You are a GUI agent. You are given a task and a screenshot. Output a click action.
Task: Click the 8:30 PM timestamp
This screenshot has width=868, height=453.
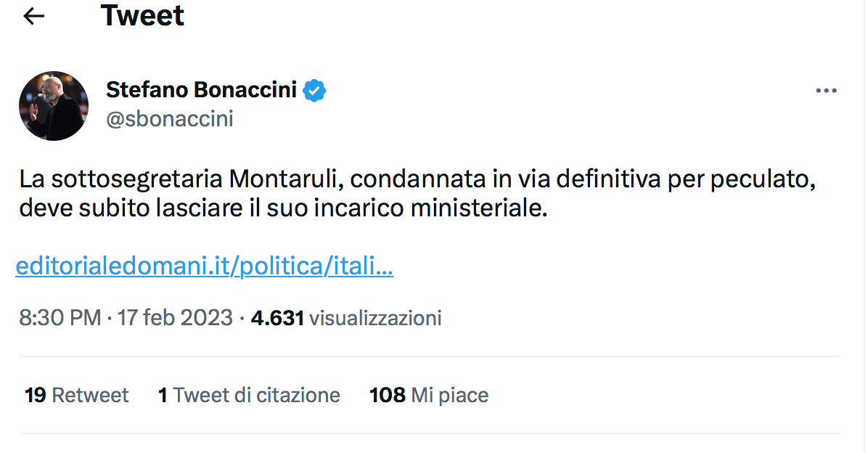coord(60,318)
